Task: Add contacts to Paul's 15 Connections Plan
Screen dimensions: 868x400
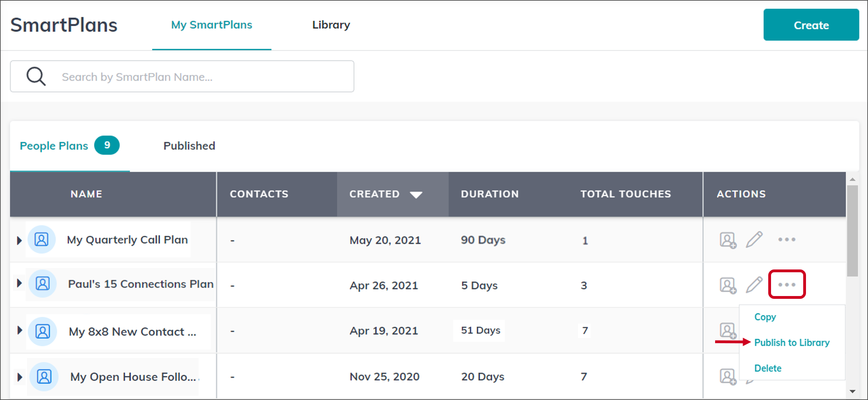Action: coord(728,285)
